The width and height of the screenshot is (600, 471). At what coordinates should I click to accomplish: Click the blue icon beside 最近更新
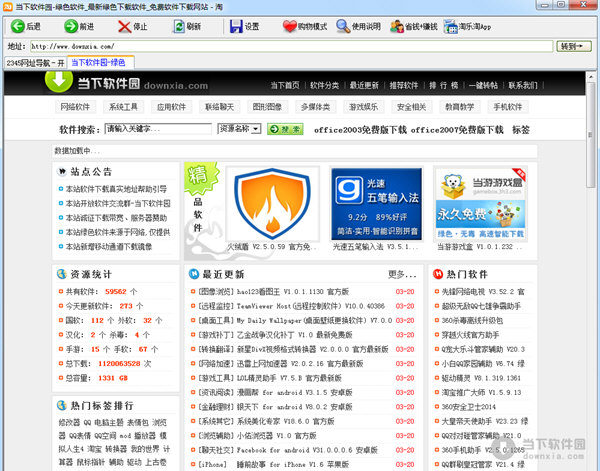[194, 274]
